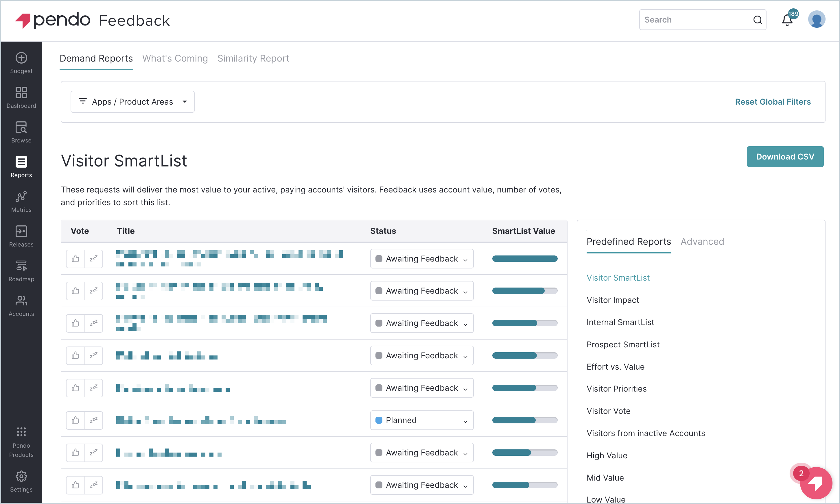This screenshot has height=504, width=840.
Task: Open the first request's blurred title
Action: tap(229, 259)
